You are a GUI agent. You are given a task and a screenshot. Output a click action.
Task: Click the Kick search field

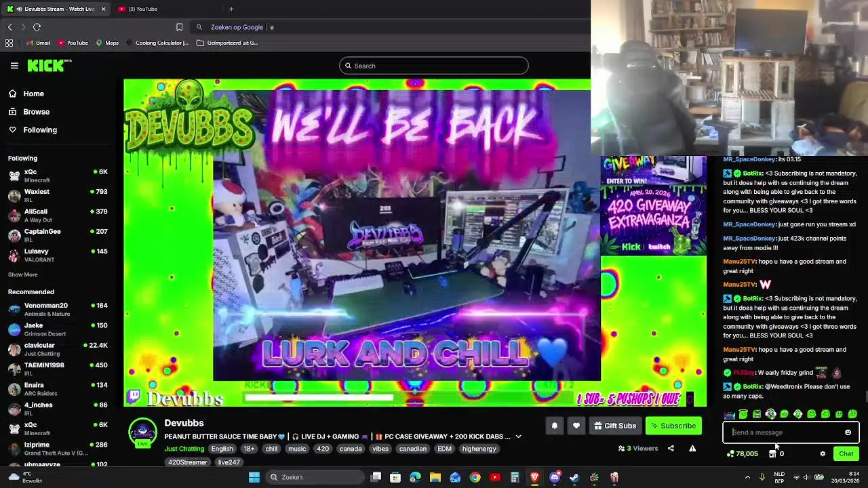(434, 66)
